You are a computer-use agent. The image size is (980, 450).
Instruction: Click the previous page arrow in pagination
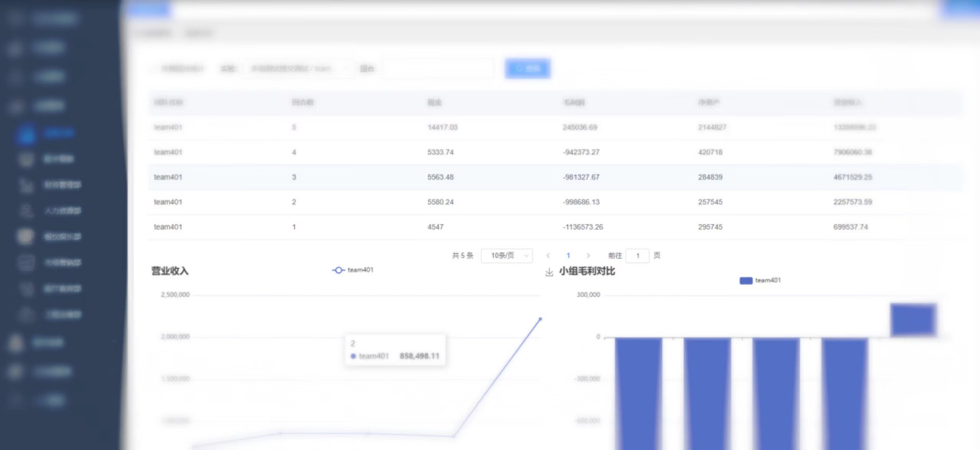tap(548, 256)
